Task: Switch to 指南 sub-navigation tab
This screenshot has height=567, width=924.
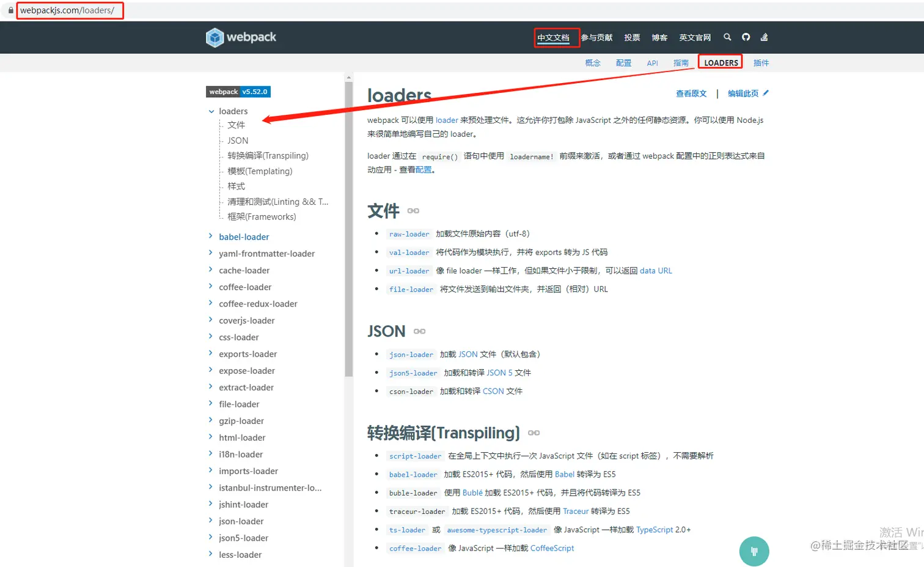Action: 681,63
